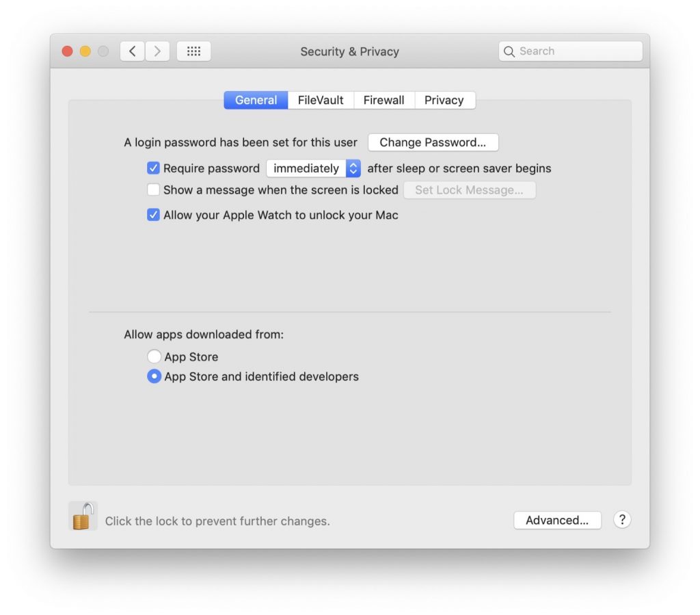Show all preferences via the grid icon
Screen dimensions: 700x615
pyautogui.click(x=193, y=51)
